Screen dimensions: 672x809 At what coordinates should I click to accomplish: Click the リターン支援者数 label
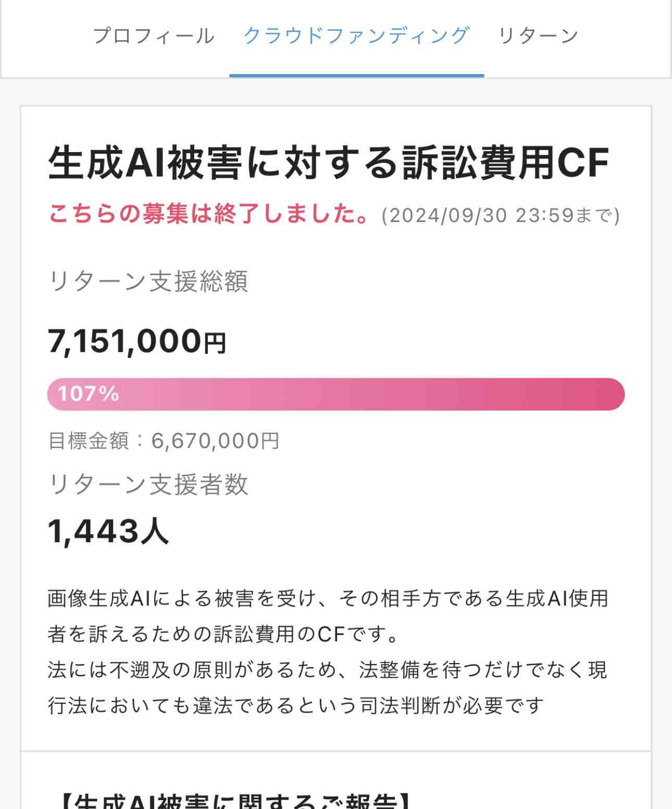coord(148,484)
